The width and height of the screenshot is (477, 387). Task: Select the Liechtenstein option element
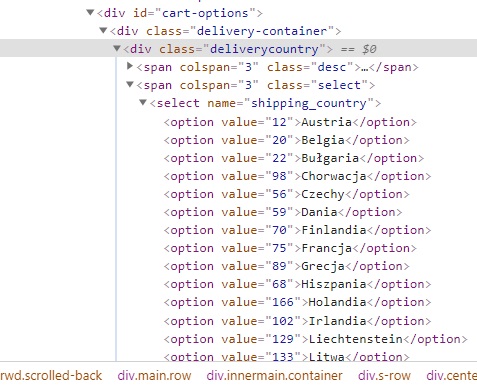[316, 339]
